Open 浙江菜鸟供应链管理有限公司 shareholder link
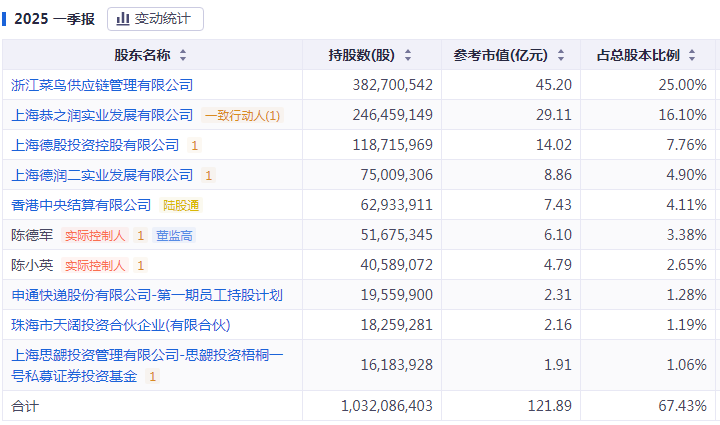 pos(102,85)
